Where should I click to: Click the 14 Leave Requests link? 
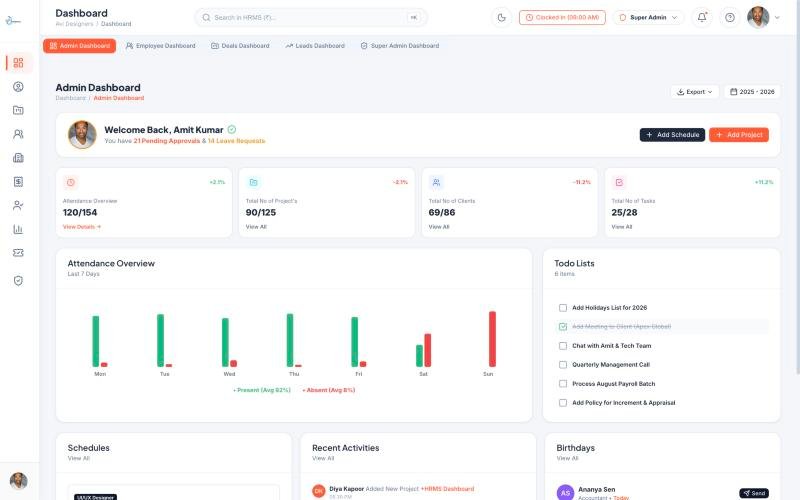tap(236, 141)
